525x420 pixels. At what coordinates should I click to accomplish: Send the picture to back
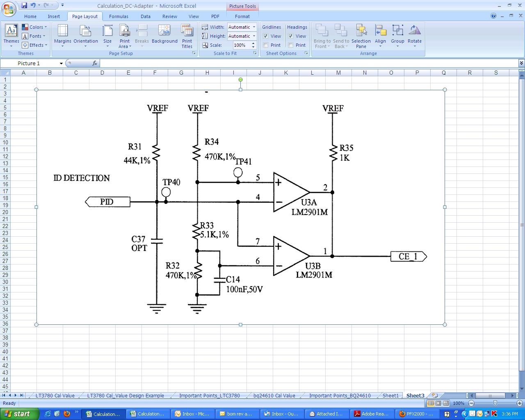[x=341, y=36]
